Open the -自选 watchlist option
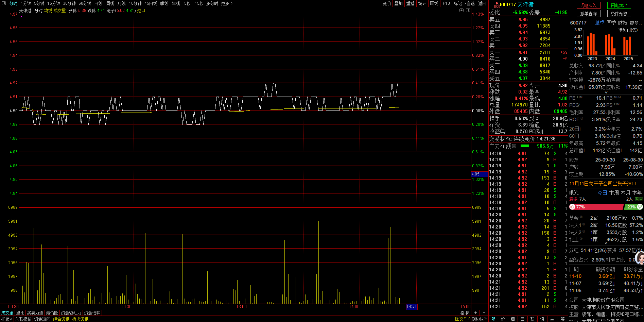The width and height of the screenshot is (644, 322). (x=470, y=3)
